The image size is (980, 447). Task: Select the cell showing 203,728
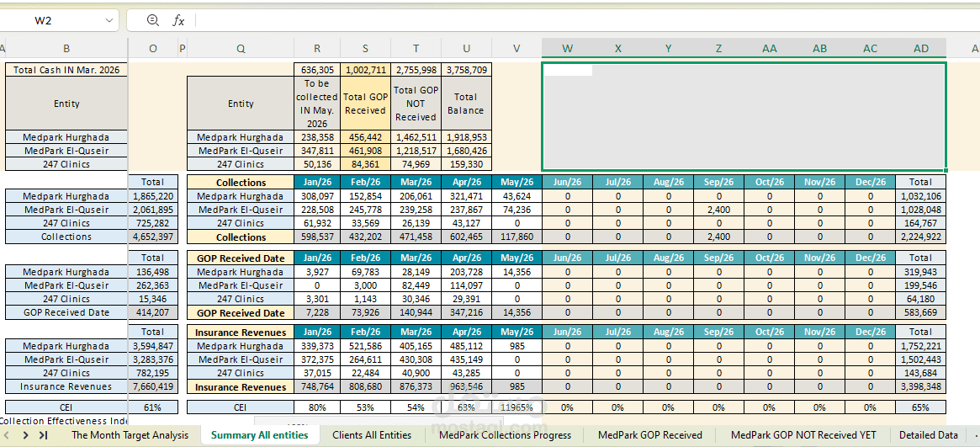[x=466, y=271]
